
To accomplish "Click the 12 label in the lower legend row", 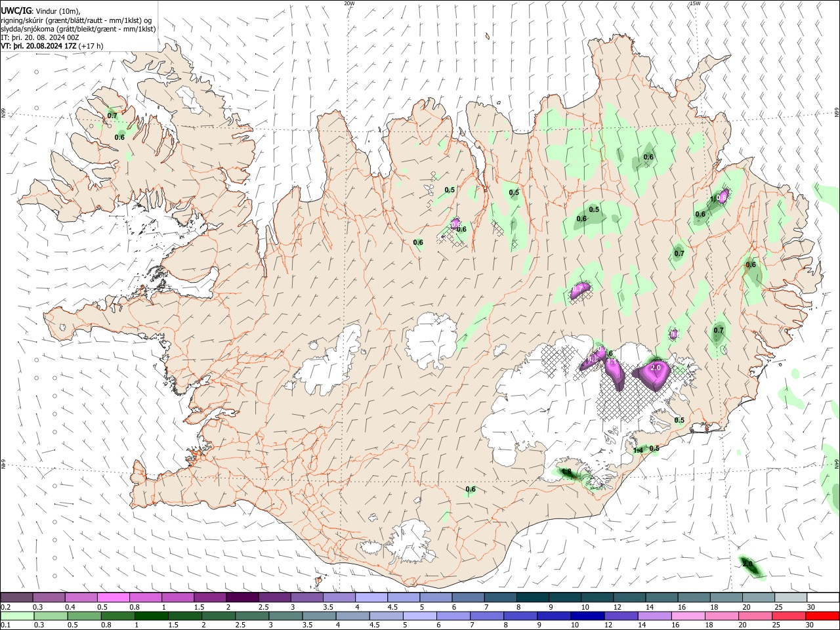I will 608,625.
